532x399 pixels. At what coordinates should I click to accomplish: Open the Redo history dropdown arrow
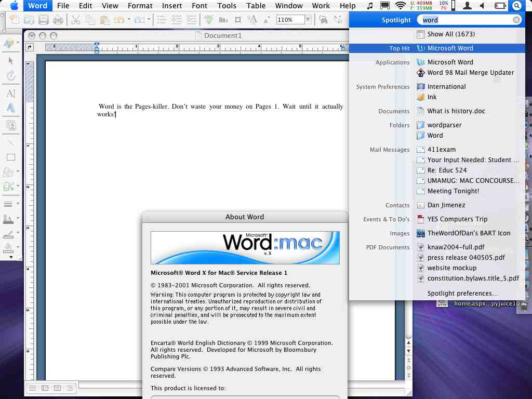(x=149, y=19)
